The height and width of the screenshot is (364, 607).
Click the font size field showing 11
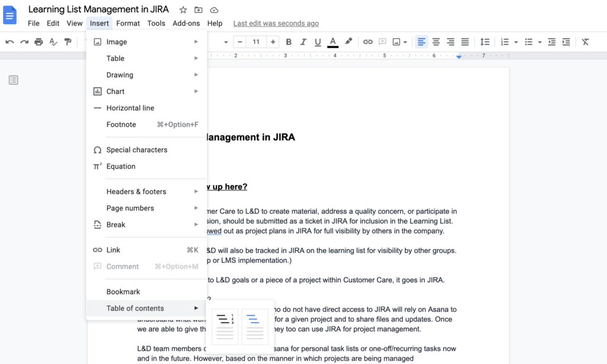coord(256,42)
